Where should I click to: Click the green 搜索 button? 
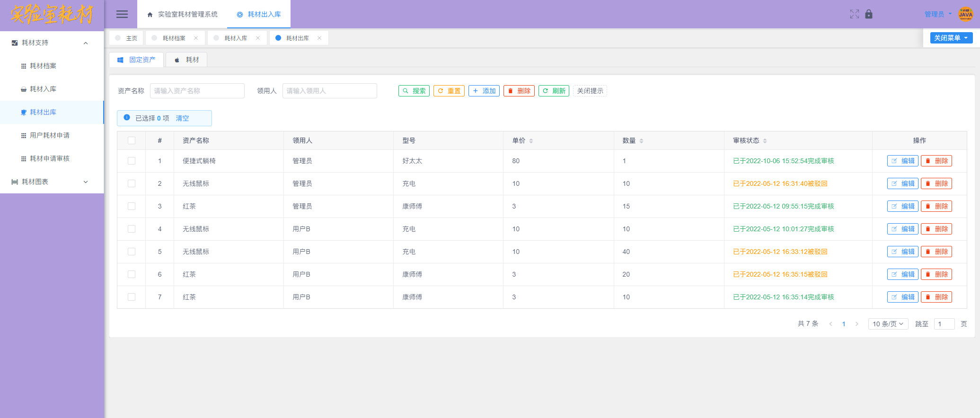[414, 91]
